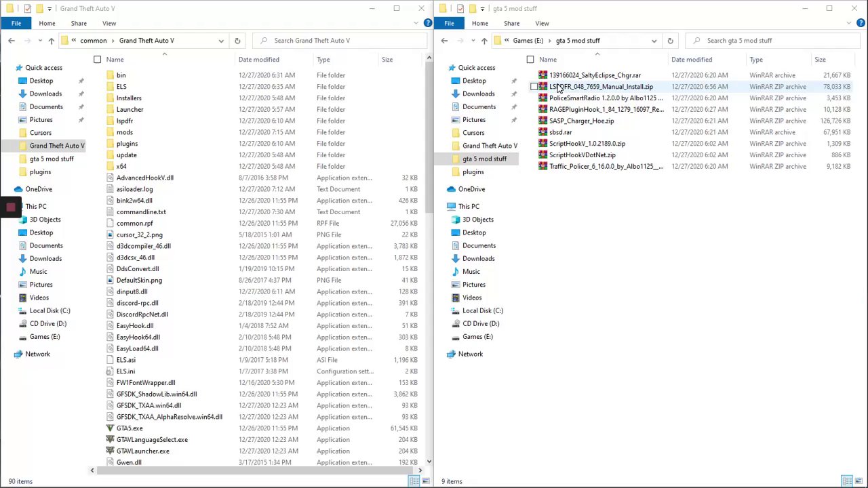The height and width of the screenshot is (488, 868).
Task: Select GTAVLauncher.exe icon in left window
Action: coord(110,451)
